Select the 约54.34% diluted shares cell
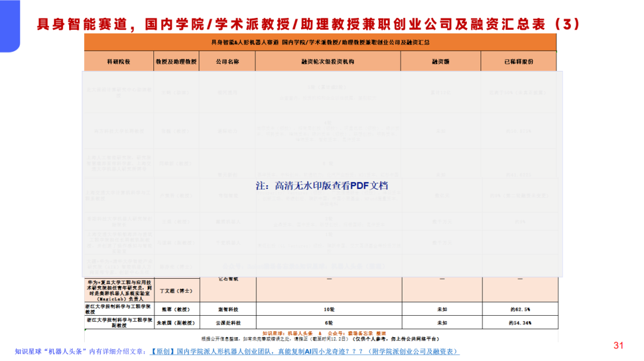This screenshot has height=361, width=644. tap(520, 323)
